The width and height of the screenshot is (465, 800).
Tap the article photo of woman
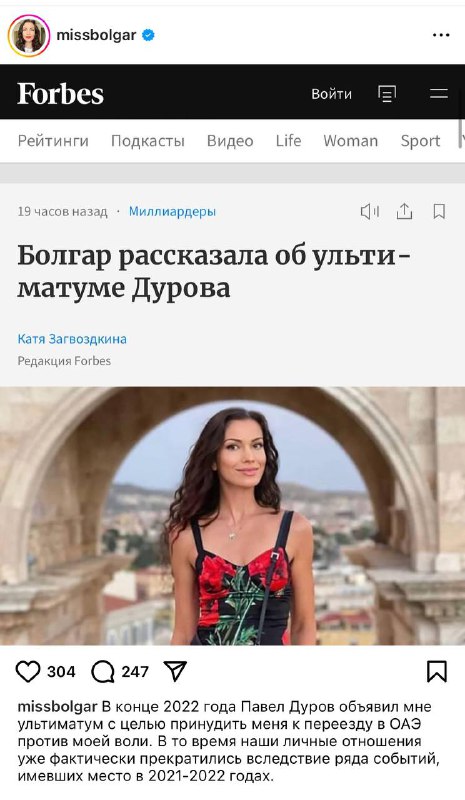[x=232, y=516]
